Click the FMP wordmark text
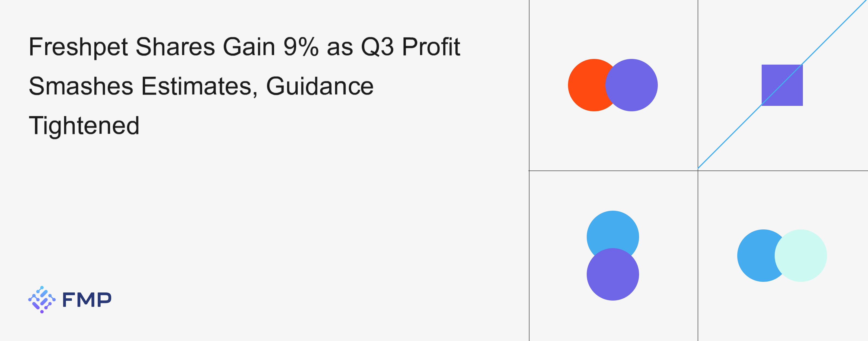This screenshot has height=341, width=868. (x=87, y=300)
